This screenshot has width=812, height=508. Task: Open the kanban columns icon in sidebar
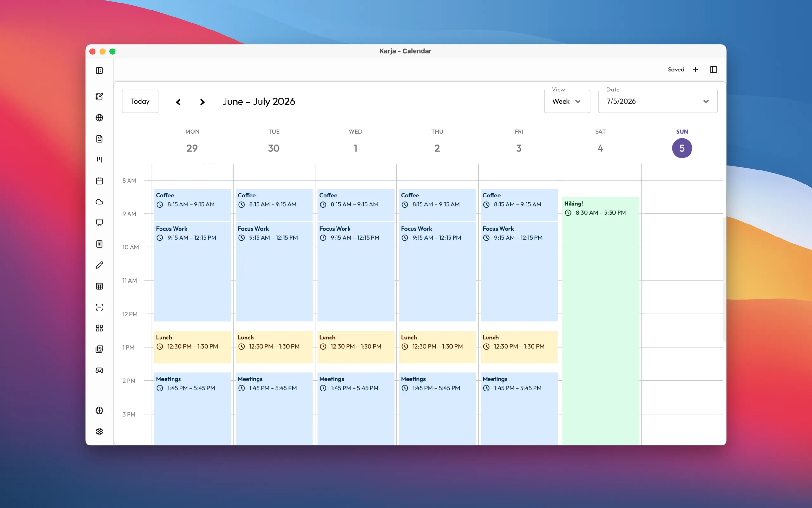click(99, 160)
